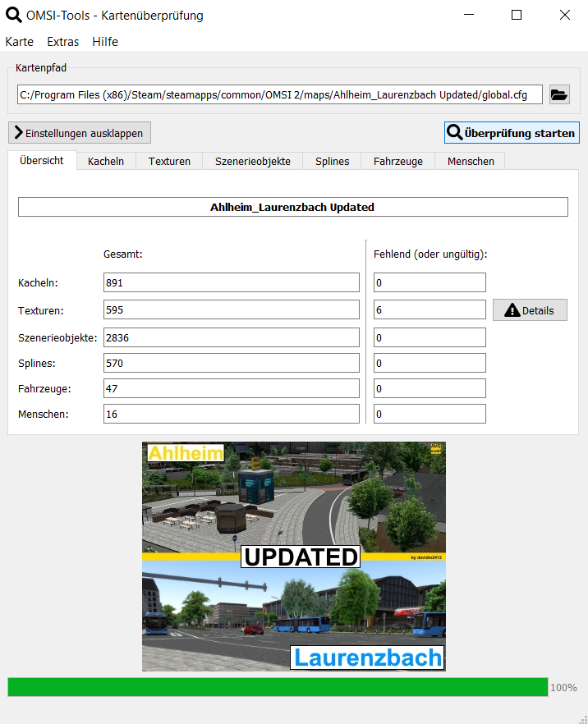This screenshot has width=588, height=724.
Task: Click the Kartenpfad path input field
Action: 279,95
